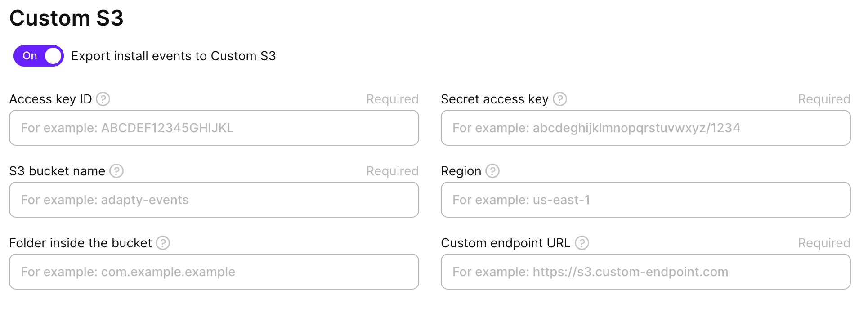Click the Folder inside the bucket help icon
The image size is (868, 313).
tap(164, 243)
